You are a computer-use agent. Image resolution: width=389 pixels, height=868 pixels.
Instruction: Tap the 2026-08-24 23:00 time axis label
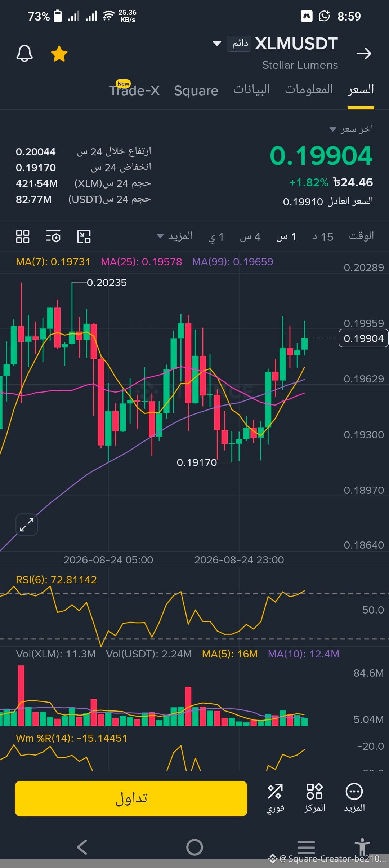pyautogui.click(x=239, y=560)
